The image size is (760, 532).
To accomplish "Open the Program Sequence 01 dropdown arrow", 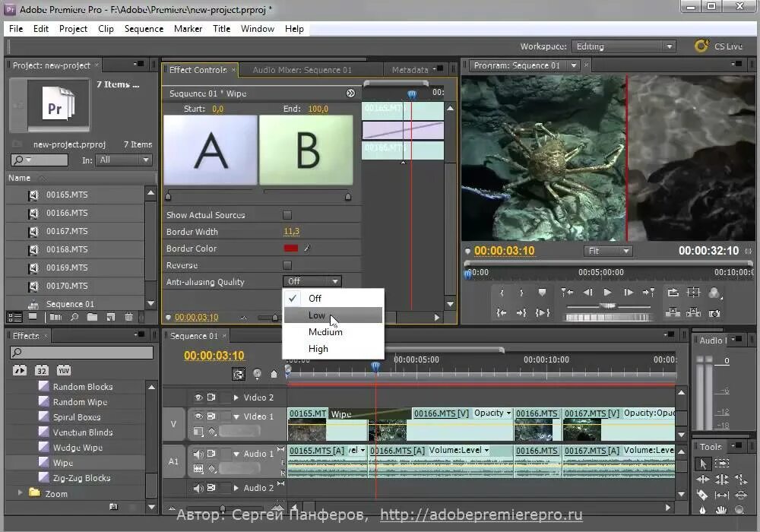I will [574, 65].
